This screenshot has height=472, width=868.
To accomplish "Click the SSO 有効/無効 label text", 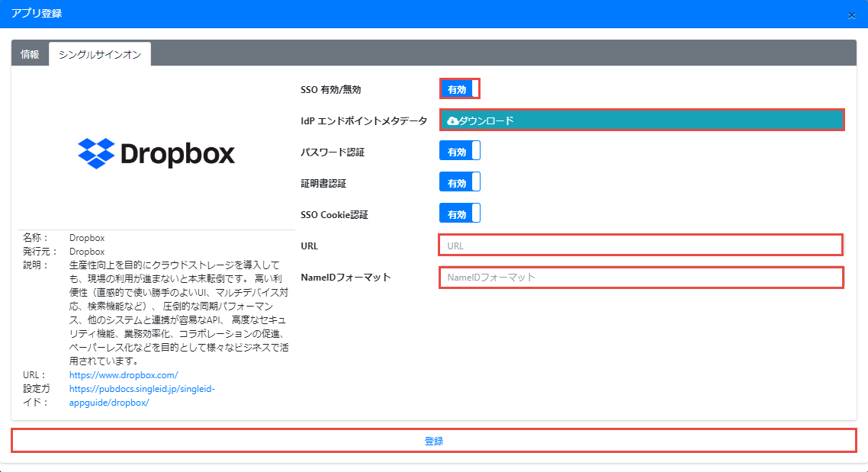I will coord(331,89).
